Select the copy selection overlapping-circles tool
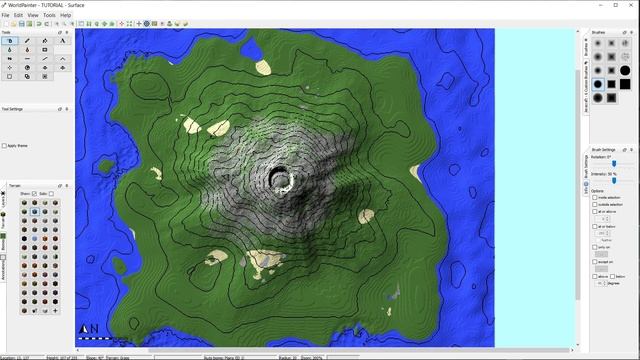Viewport: 640px width, 360px height. [27, 77]
